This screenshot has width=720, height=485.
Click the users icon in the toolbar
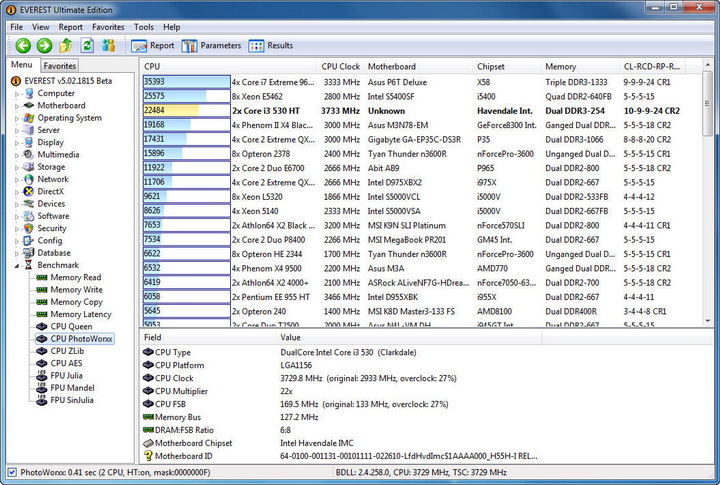(x=108, y=45)
